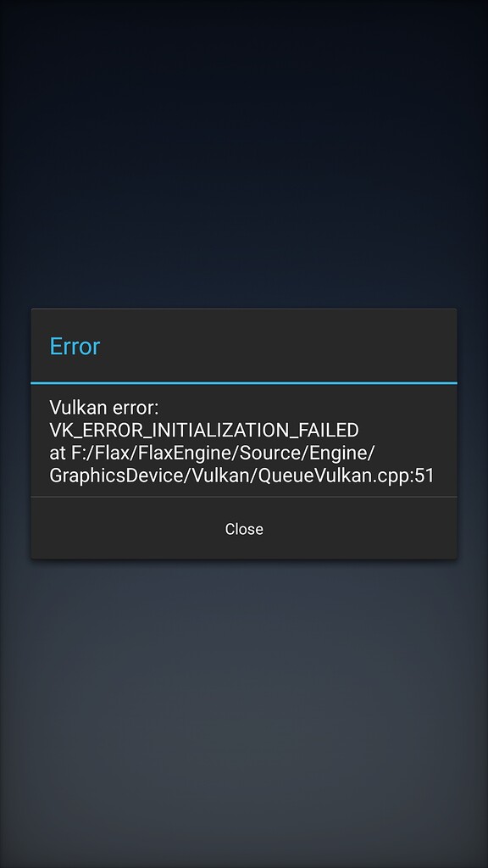Click the dialog header area beside Error
Image resolution: width=488 pixels, height=868 pixels.
[x=277, y=346]
